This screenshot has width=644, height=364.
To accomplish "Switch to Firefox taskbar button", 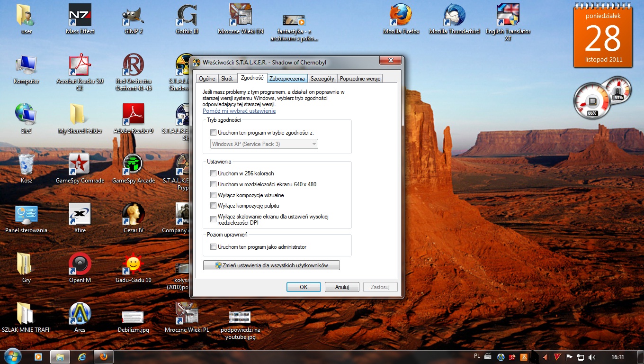I will click(x=103, y=357).
